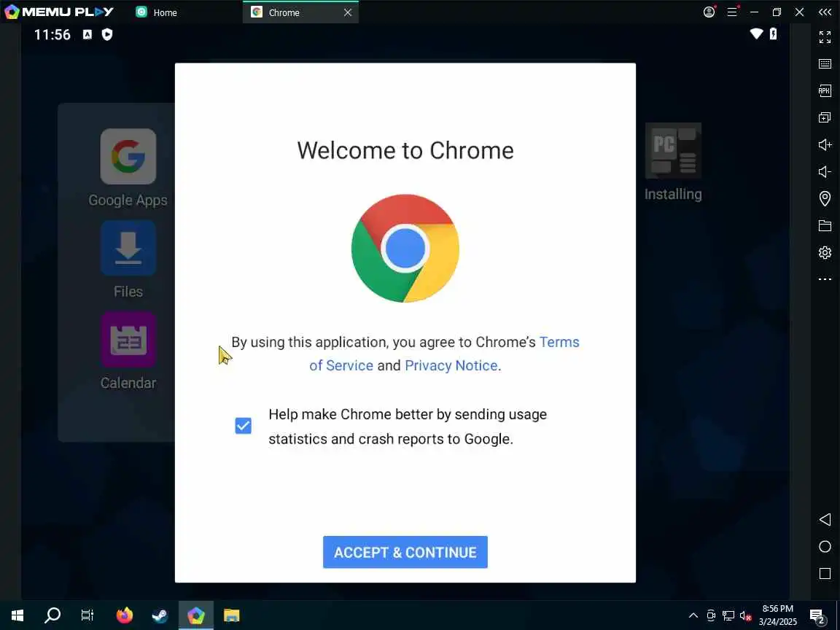The image size is (840, 630).
Task: Tap the Android recent apps square
Action: click(825, 573)
